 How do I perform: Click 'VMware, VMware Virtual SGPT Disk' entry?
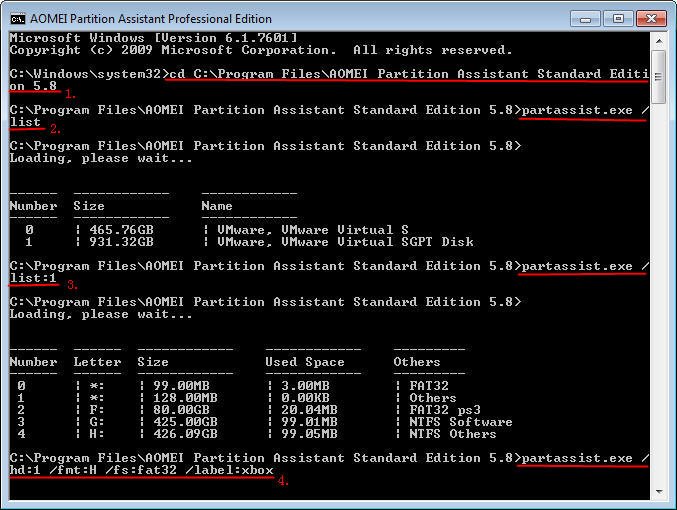coord(345,242)
